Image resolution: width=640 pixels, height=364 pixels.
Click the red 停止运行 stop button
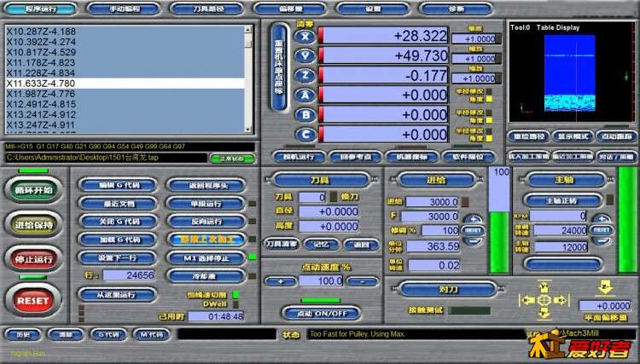[33, 259]
